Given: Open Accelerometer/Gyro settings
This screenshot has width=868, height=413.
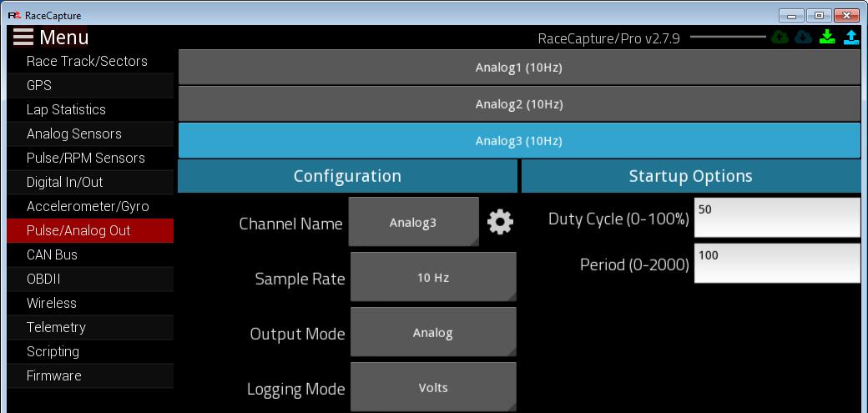Looking at the screenshot, I should pyautogui.click(x=90, y=206).
